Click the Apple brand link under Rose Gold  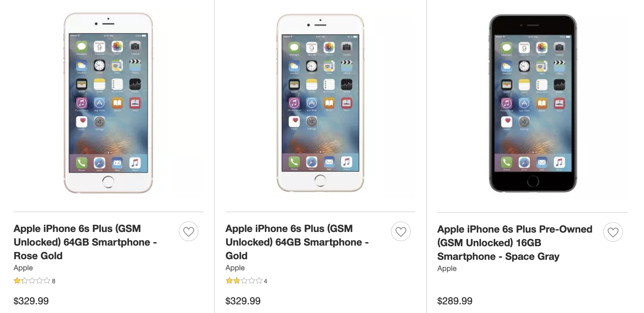[23, 268]
